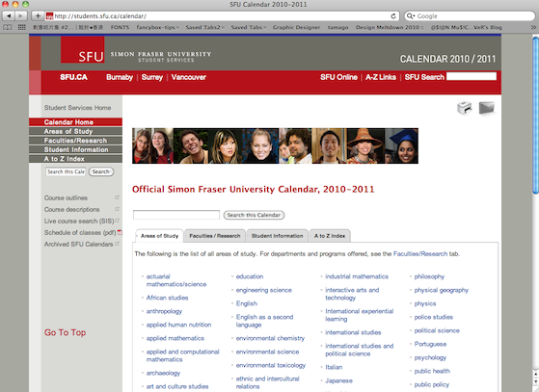Image resolution: width=539 pixels, height=392 pixels.
Task: Open Schedule of classes (pdf) link
Action: (80, 233)
